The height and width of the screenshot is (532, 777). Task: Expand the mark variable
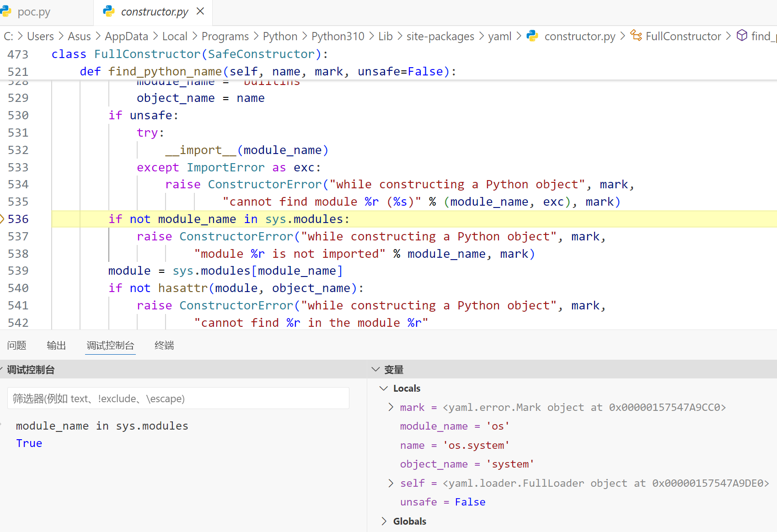[391, 407]
